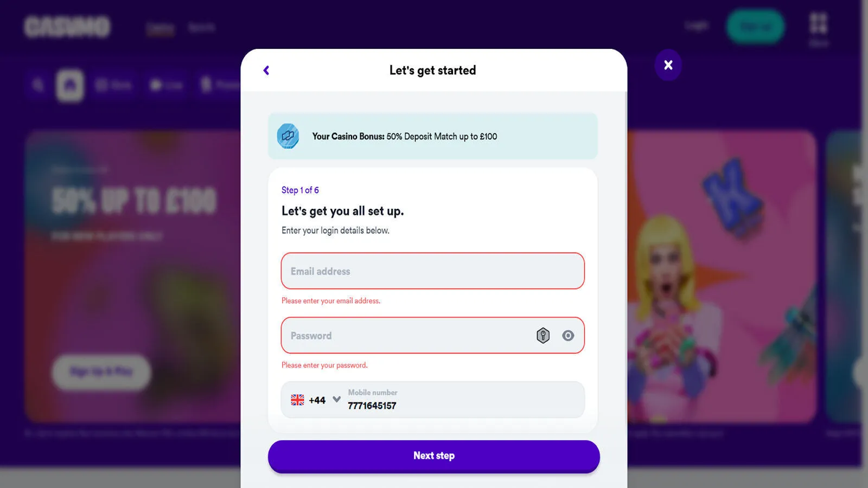Click the blurred search magnifier icon
Image resolution: width=868 pixels, height=488 pixels.
38,85
